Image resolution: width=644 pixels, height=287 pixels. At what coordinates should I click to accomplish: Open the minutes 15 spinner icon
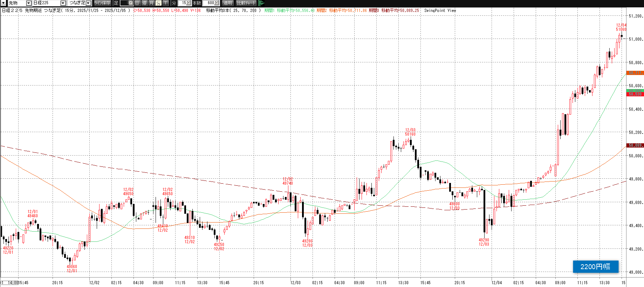(189, 3)
